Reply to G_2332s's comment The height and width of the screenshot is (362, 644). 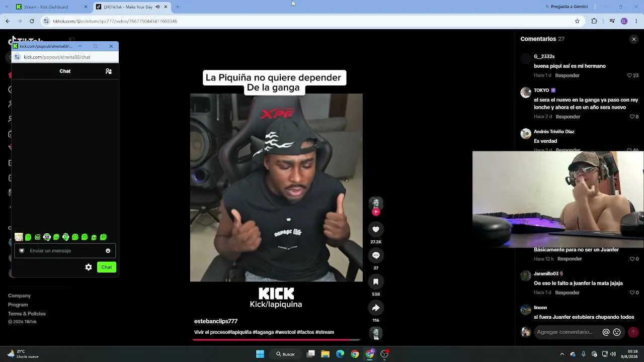[567, 75]
